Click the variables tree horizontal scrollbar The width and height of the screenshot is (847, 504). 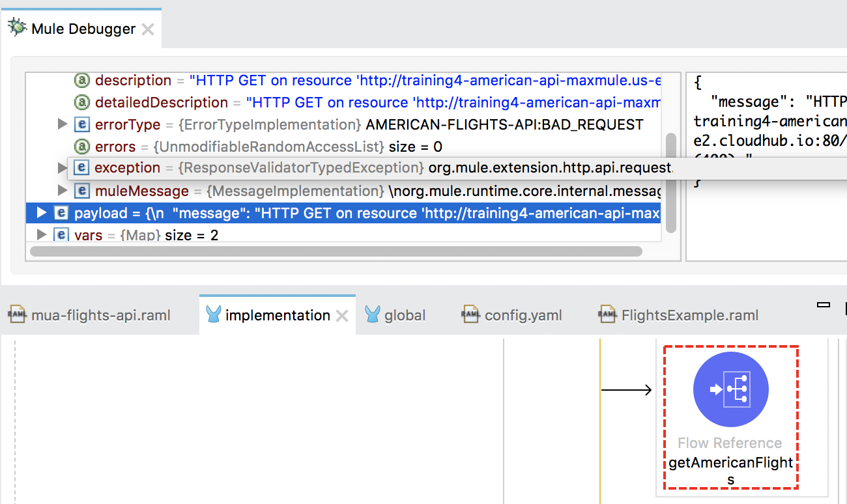point(336,251)
